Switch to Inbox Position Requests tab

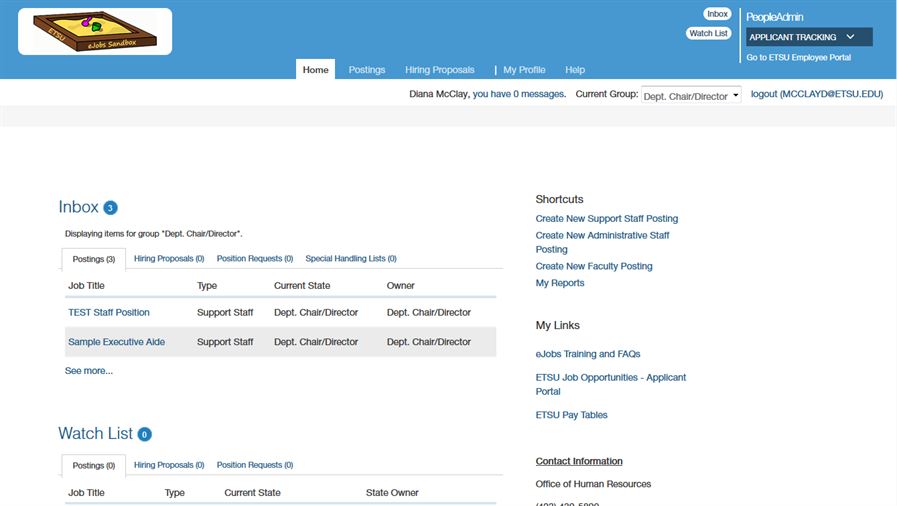point(255,258)
